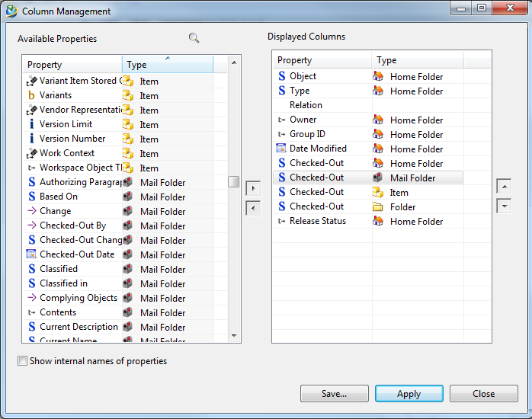Click the Available Properties scrollbar thumb
532x419 pixels.
tap(234, 182)
